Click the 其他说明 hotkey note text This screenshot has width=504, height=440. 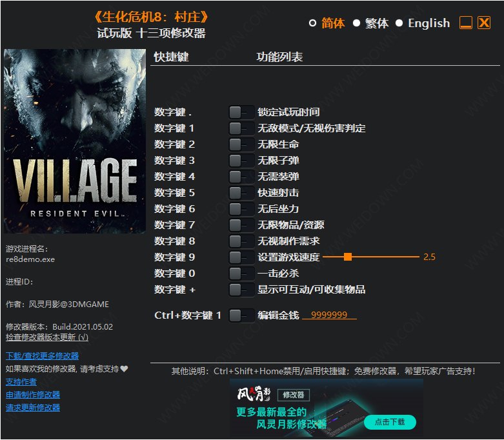323,371
